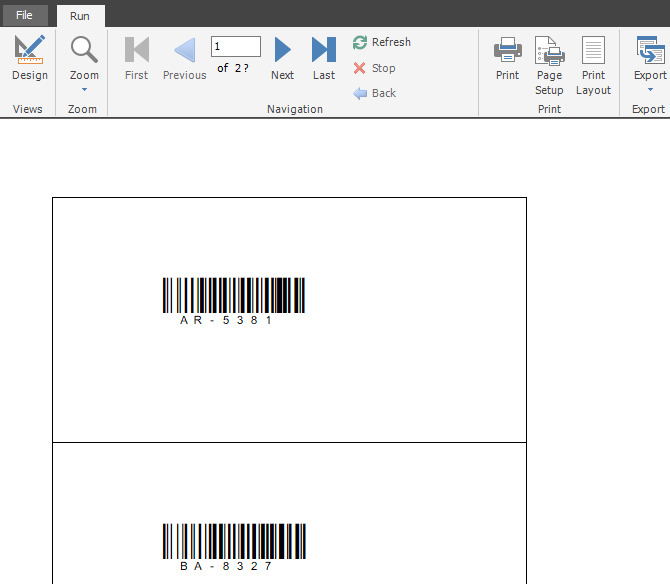This screenshot has height=584, width=670.
Task: Expand the Export dropdown arrow
Action: [x=650, y=90]
